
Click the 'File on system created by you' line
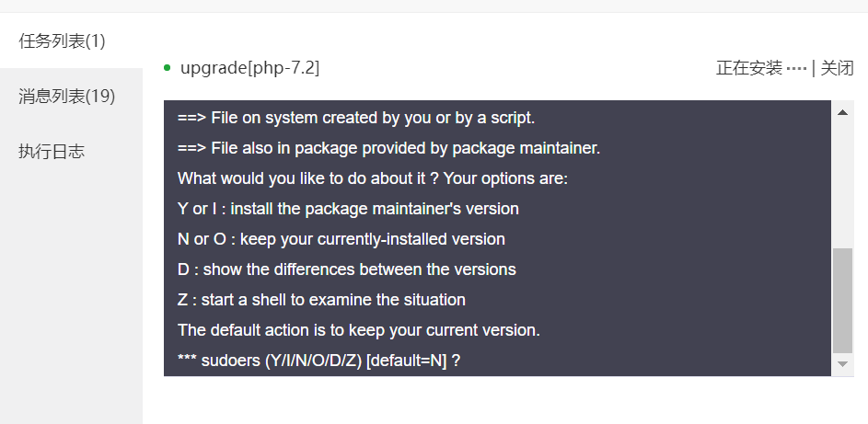click(x=356, y=118)
